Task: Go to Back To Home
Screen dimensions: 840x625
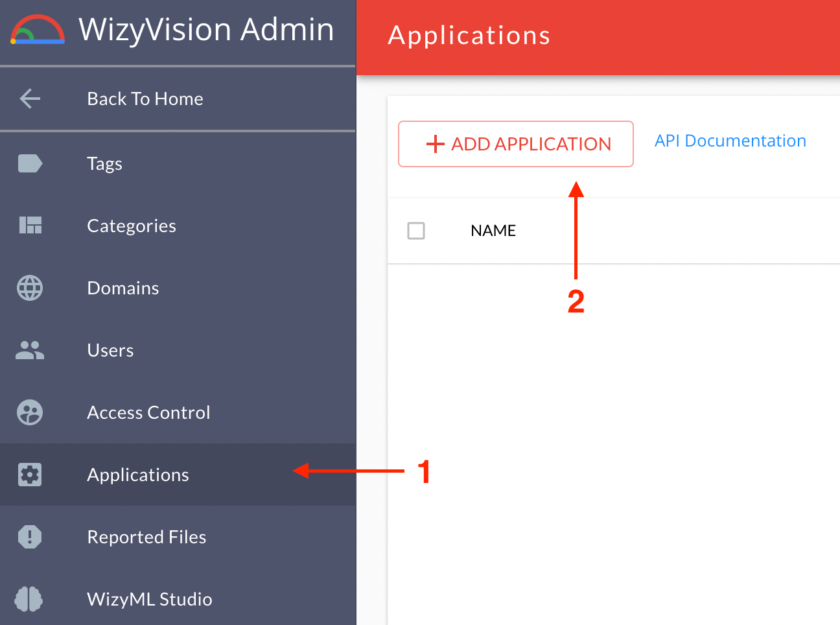Action: click(x=178, y=99)
